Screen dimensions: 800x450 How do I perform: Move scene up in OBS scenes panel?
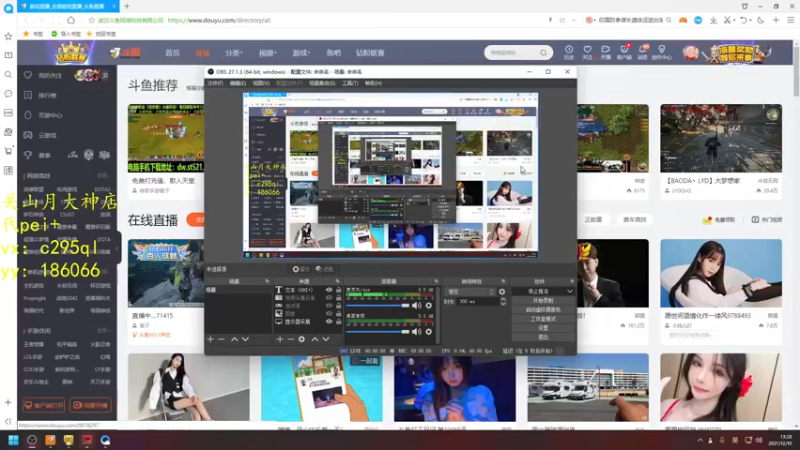pyautogui.click(x=234, y=339)
